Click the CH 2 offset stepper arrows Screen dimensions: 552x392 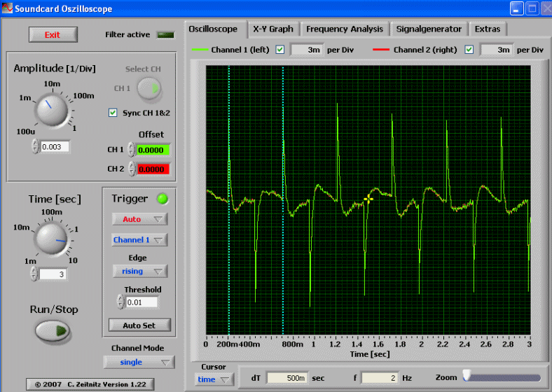(x=131, y=169)
